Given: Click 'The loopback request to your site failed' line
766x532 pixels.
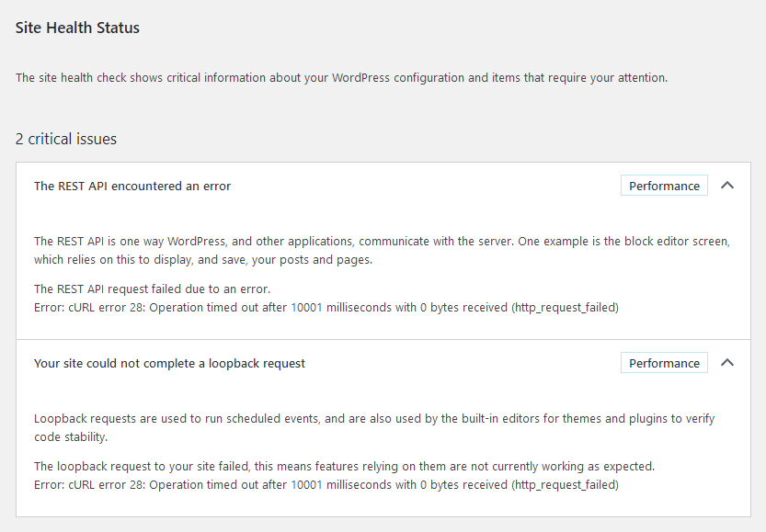Looking at the screenshot, I should 344,467.
